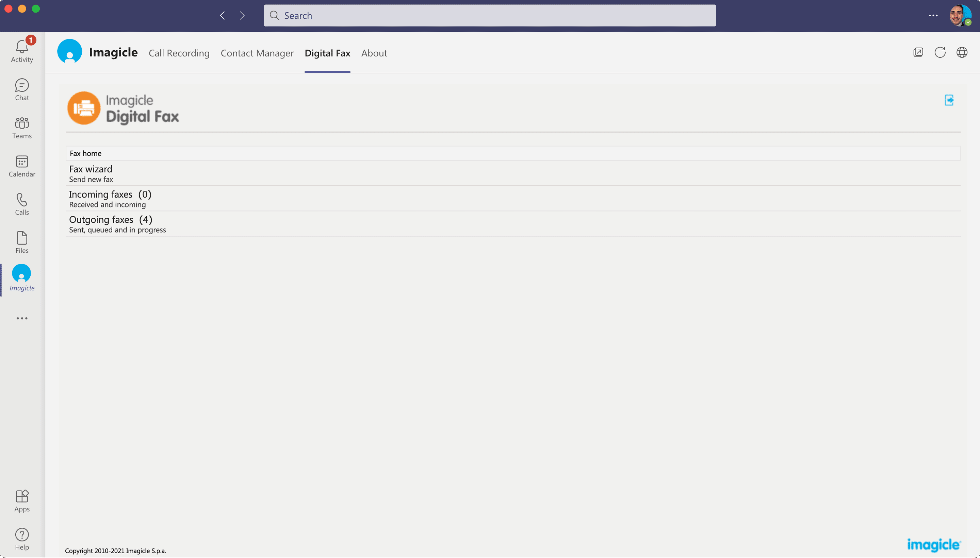The width and height of the screenshot is (980, 558).
Task: Open Files in the sidebar
Action: (22, 242)
